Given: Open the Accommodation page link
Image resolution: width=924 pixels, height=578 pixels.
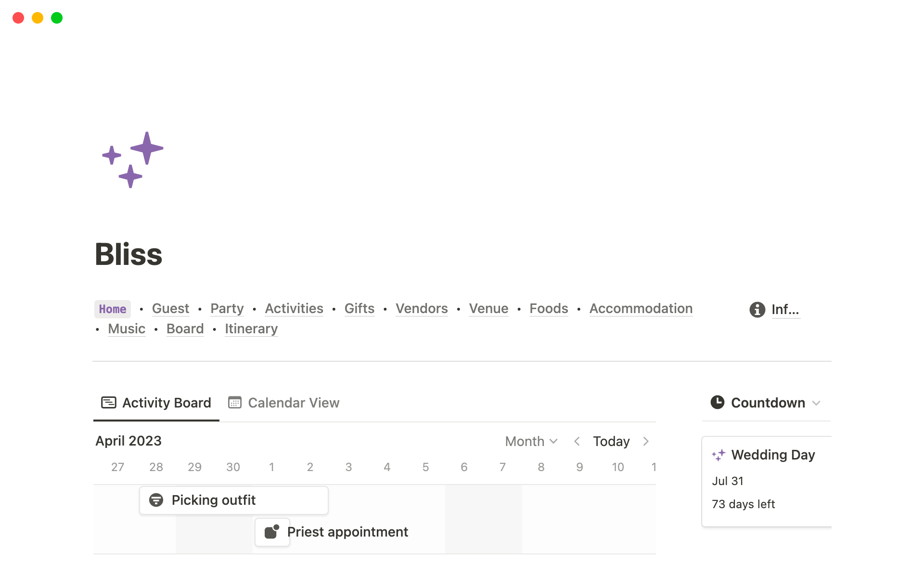Looking at the screenshot, I should 641,309.
